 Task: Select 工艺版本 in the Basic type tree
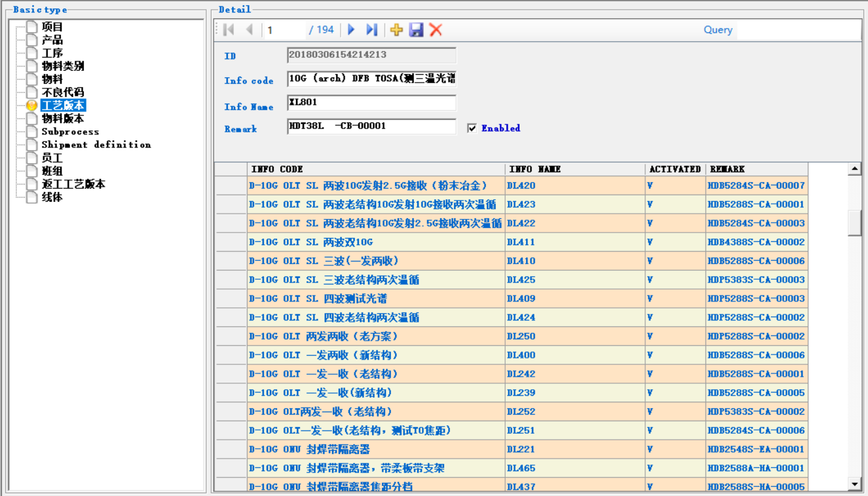pyautogui.click(x=63, y=105)
